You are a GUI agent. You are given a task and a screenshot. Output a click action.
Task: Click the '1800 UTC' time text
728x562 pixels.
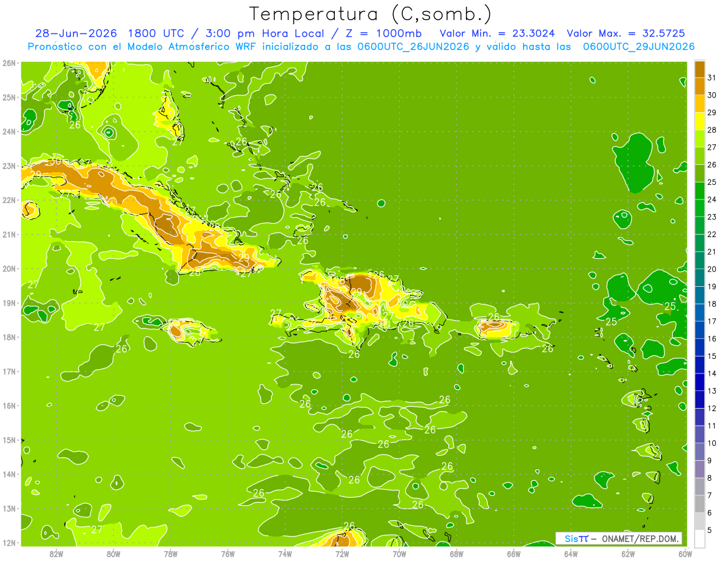pyautogui.click(x=158, y=33)
